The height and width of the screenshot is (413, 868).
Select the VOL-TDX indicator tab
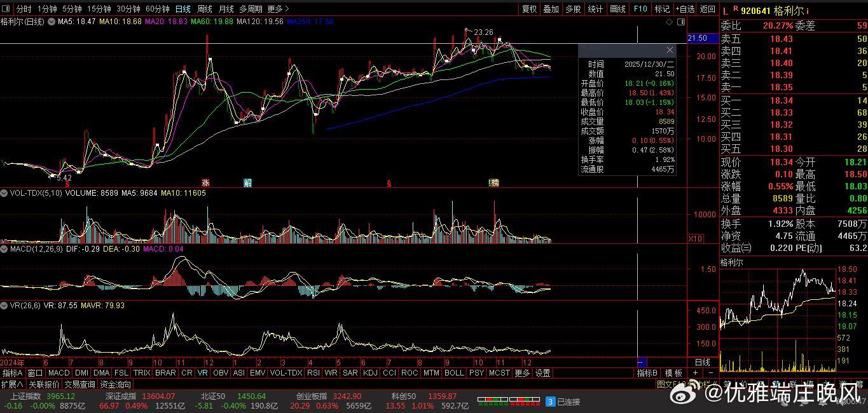[x=286, y=373]
